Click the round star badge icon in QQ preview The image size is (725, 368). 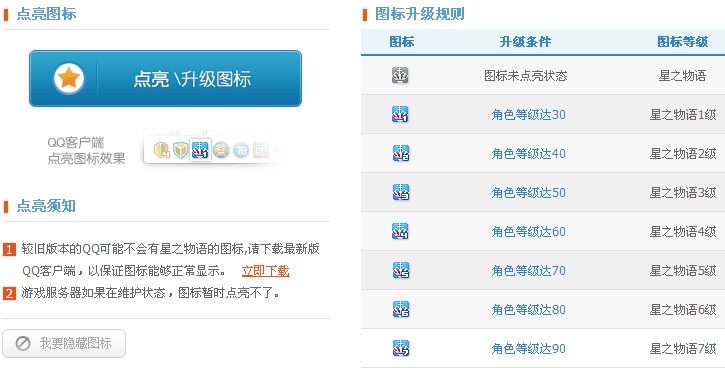221,150
